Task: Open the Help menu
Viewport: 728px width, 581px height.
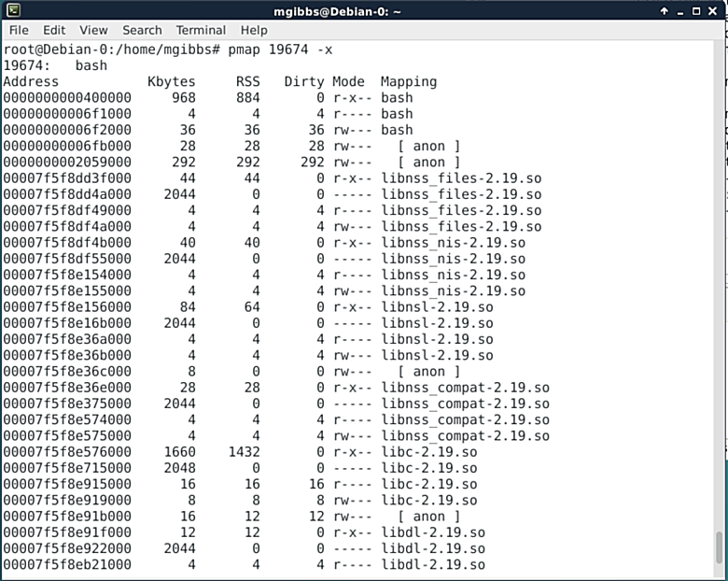Action: [x=254, y=30]
